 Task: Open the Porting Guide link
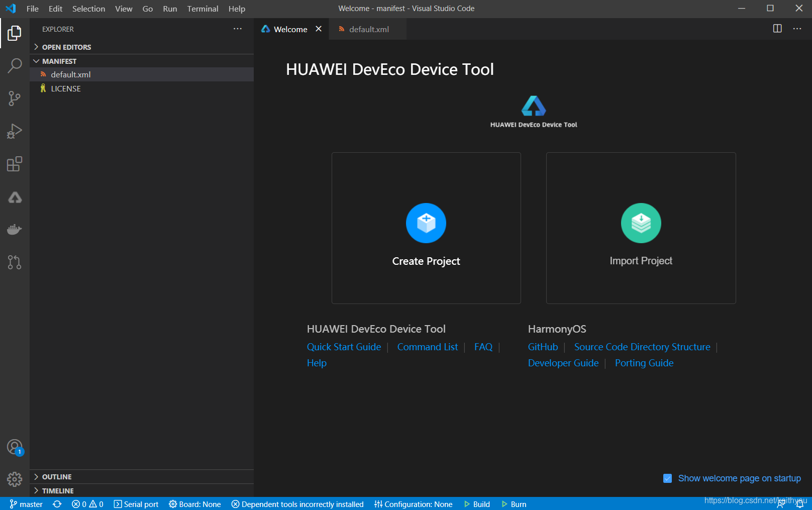click(x=644, y=363)
